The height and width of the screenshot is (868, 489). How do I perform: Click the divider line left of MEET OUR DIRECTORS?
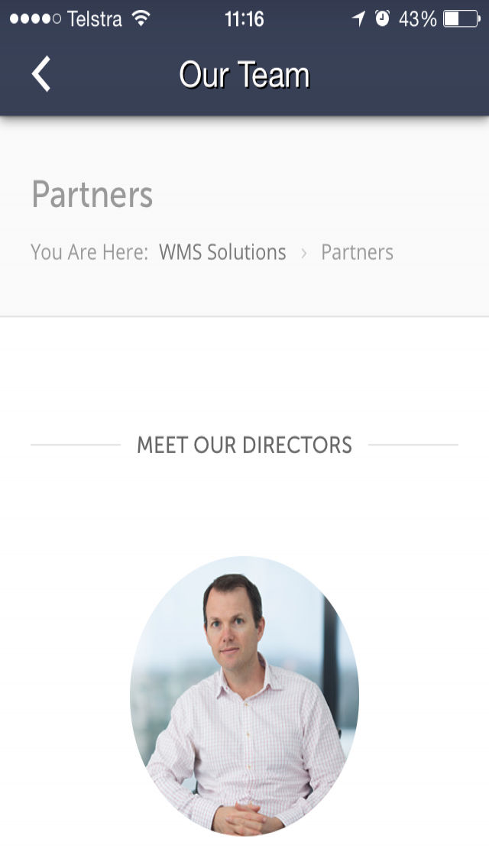[76, 445]
